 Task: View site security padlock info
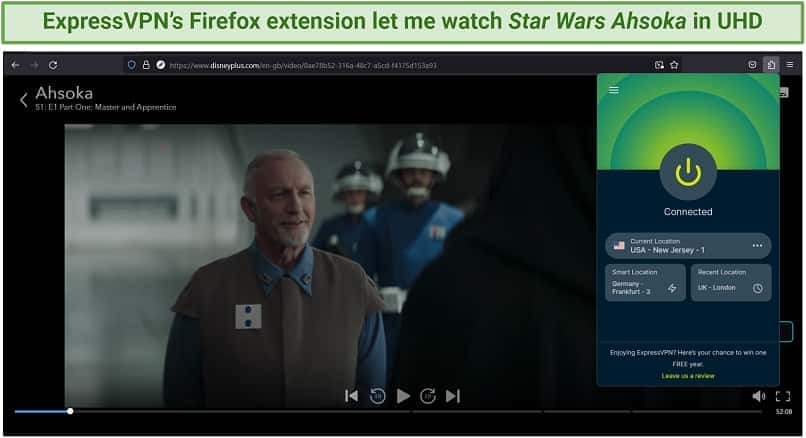[146, 65]
